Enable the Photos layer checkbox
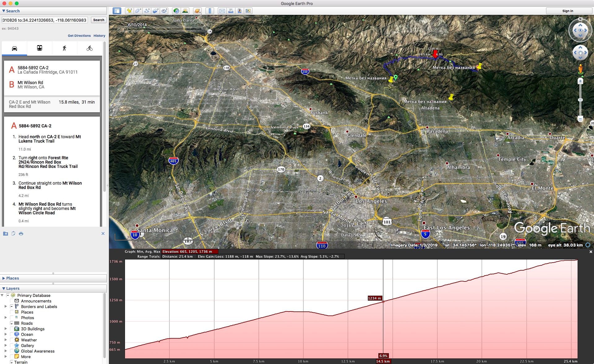 point(12,318)
